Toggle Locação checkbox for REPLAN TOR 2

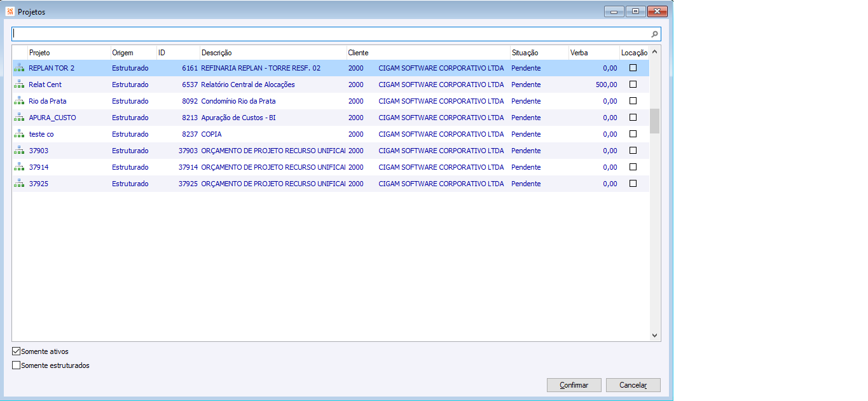(x=633, y=68)
